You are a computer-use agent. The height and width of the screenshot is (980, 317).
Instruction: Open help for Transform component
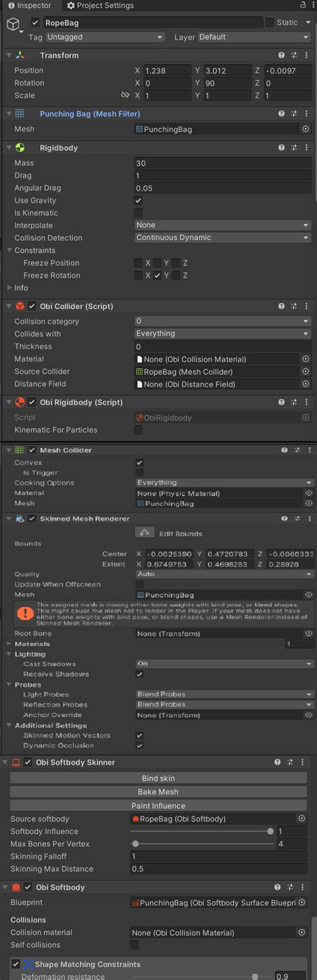coord(282,56)
